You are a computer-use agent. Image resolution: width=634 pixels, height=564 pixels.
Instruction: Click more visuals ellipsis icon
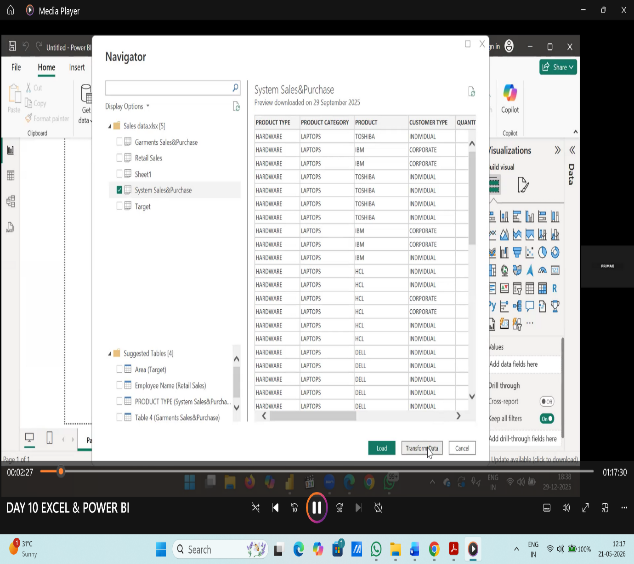530,323
